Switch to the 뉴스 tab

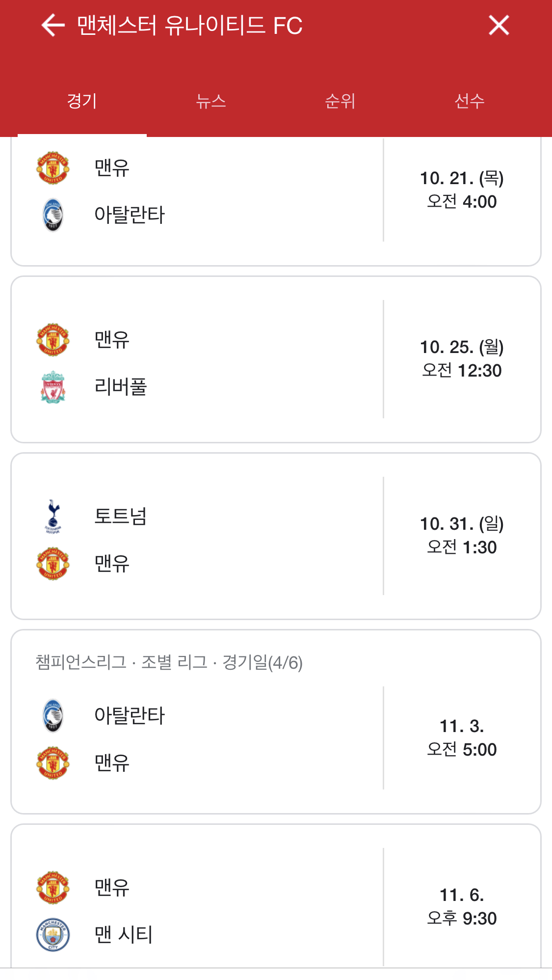click(211, 101)
